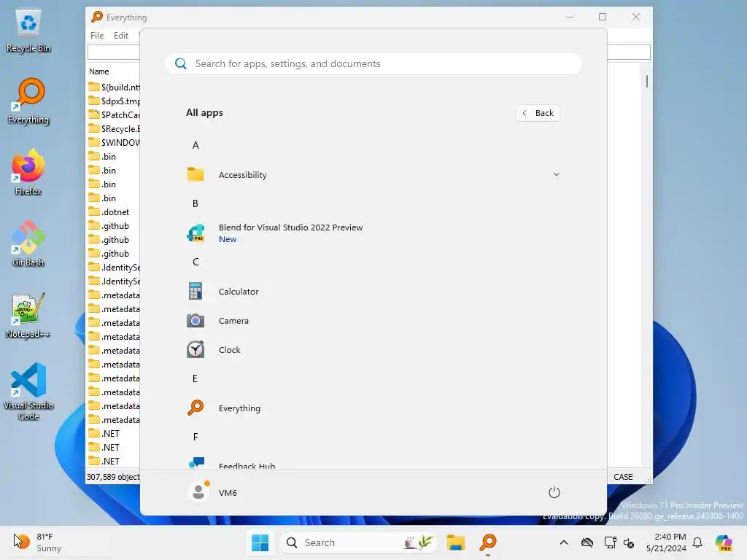This screenshot has height=560, width=747.
Task: Select the Firefox desktop shortcut
Action: 28,172
